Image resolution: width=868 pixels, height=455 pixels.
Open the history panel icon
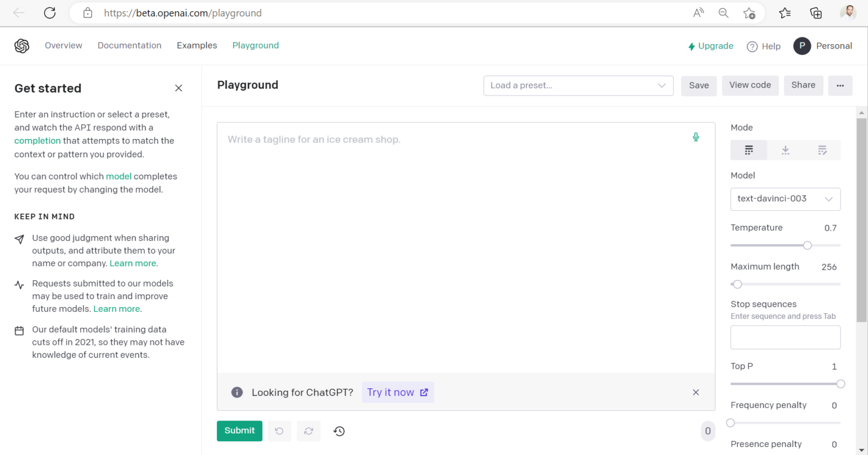338,431
